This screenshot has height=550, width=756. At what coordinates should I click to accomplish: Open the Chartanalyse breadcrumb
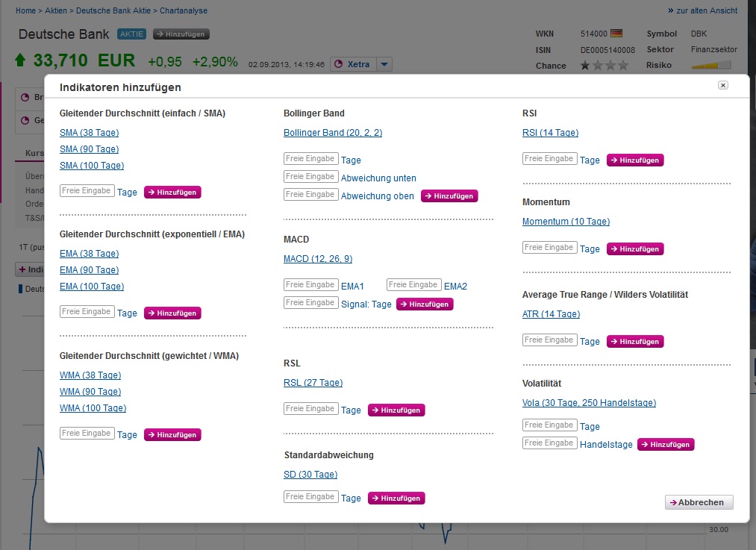184,10
